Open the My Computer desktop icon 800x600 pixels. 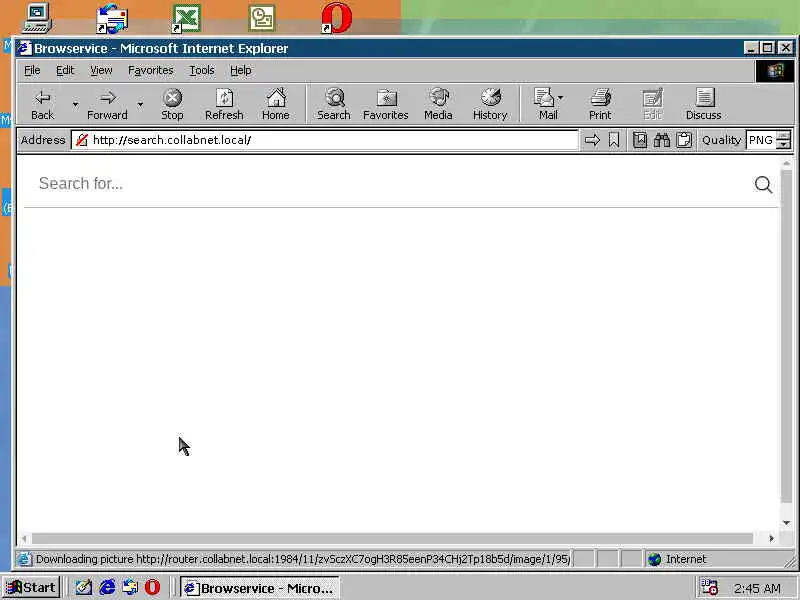pos(37,18)
